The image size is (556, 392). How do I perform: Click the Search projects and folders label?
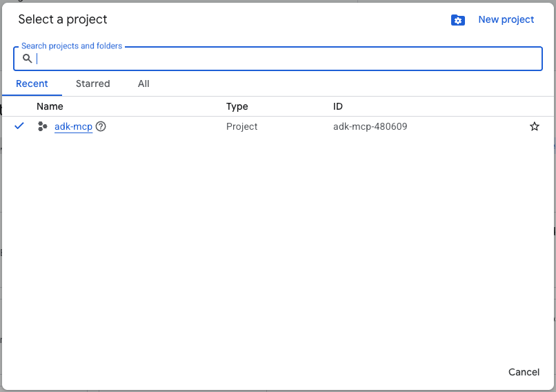72,46
